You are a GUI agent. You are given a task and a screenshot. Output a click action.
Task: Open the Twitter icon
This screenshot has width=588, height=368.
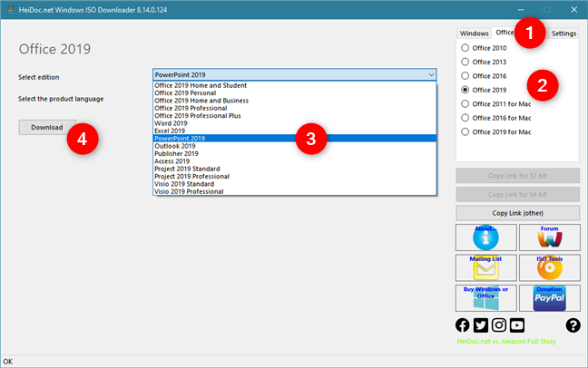tap(480, 325)
